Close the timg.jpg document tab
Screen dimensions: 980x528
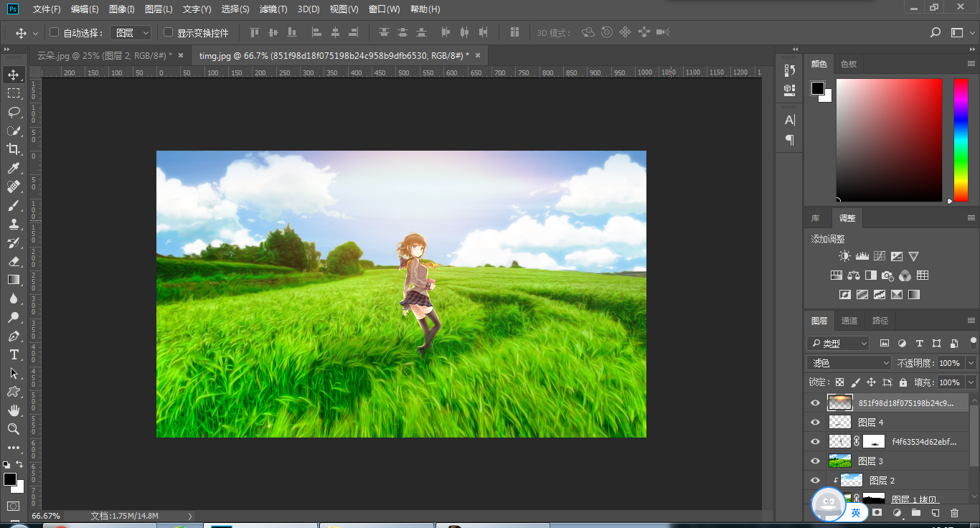(478, 55)
